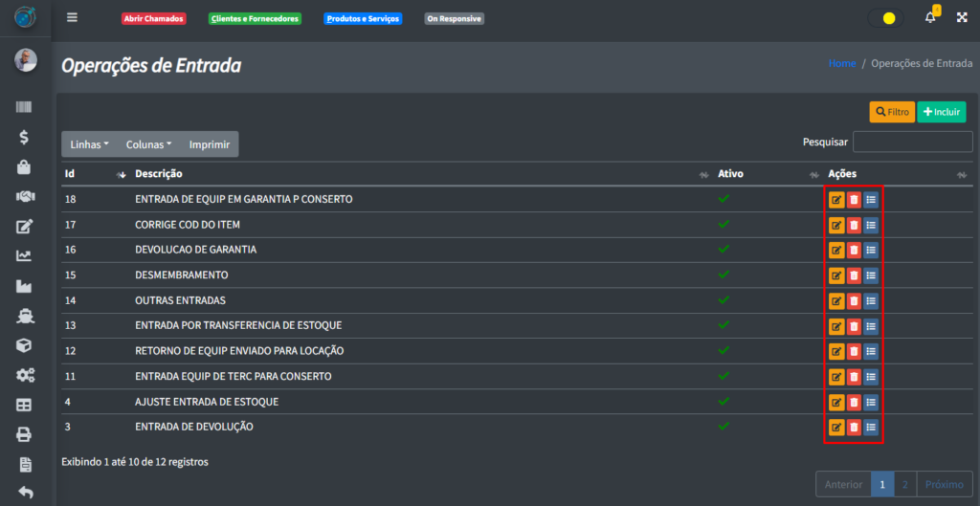Follow the Home breadcrumb link
Viewport: 980px width, 506px height.
tap(842, 63)
